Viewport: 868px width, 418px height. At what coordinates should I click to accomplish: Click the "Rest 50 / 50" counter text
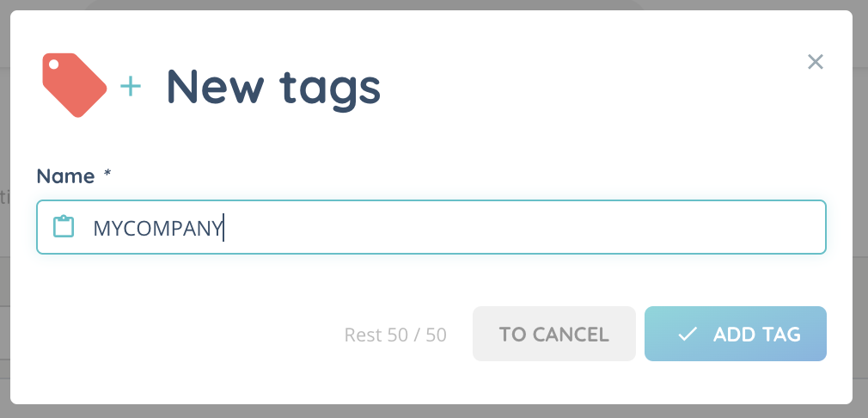395,335
